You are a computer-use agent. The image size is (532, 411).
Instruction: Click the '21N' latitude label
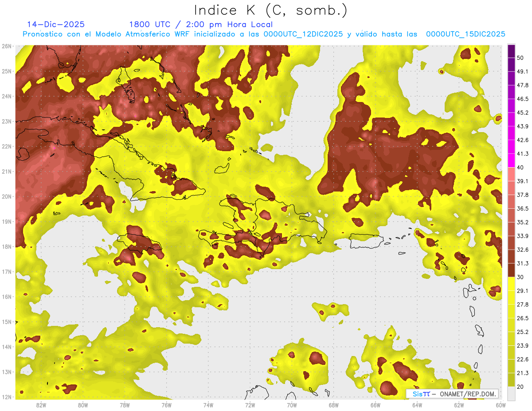[x=7, y=171]
